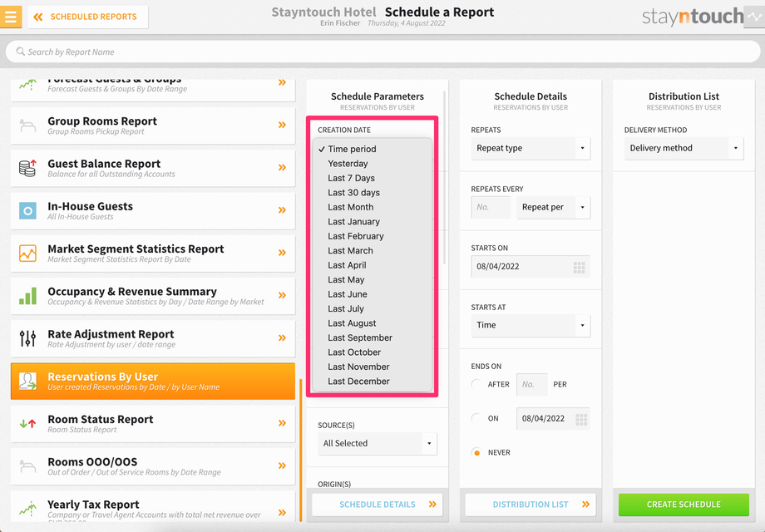Expand the Rate Adjustment Report chevron
The image size is (765, 532).
coord(282,337)
